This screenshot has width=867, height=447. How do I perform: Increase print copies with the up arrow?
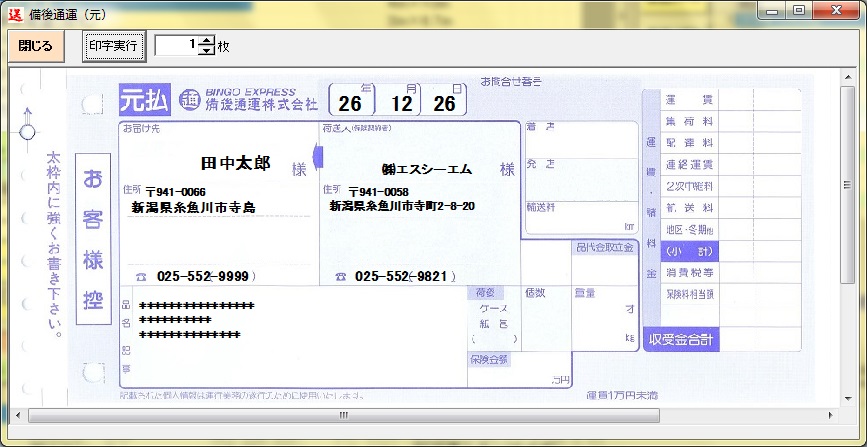(x=207, y=41)
